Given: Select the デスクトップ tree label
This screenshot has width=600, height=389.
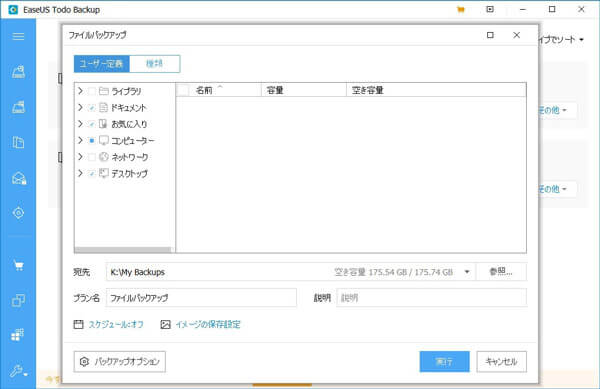Looking at the screenshot, I should (129, 174).
